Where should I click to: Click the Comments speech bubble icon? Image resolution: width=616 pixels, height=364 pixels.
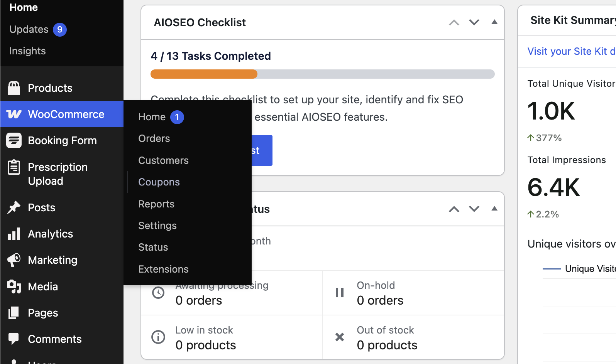[14, 339]
